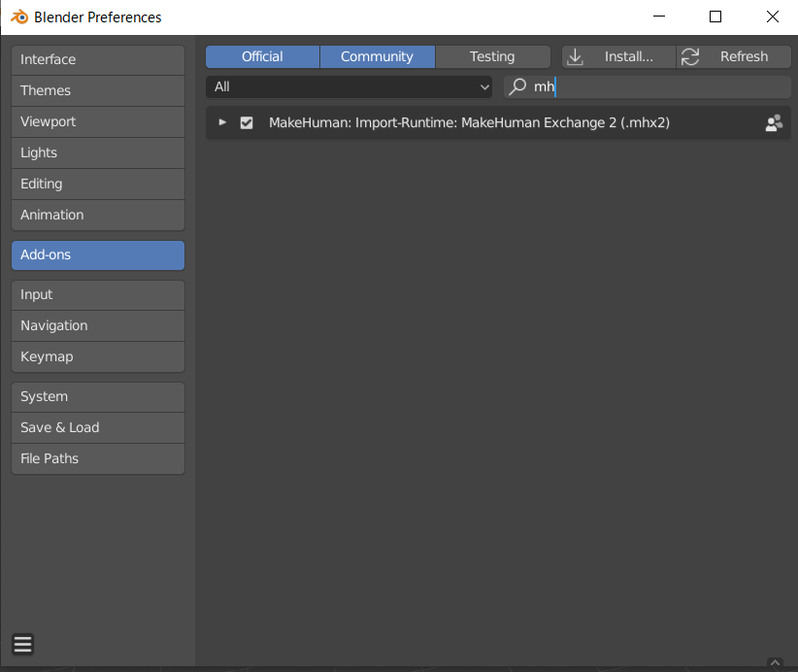The image size is (798, 672).
Task: Open the File Paths section
Action: 98,458
